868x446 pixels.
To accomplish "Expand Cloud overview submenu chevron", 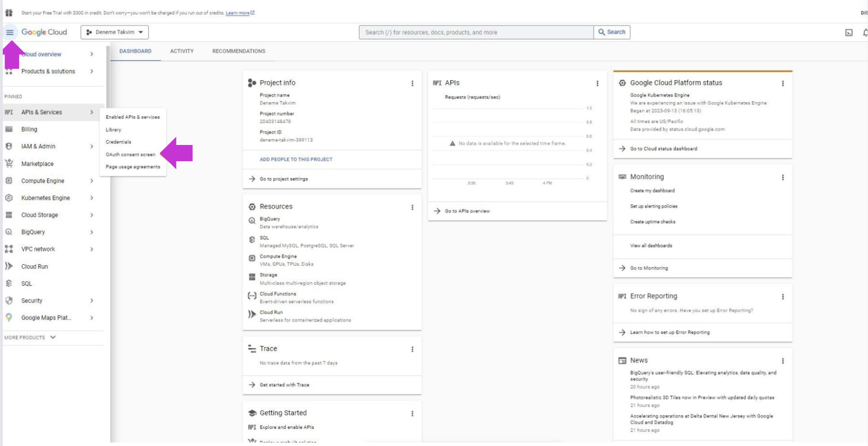I will tap(92, 54).
